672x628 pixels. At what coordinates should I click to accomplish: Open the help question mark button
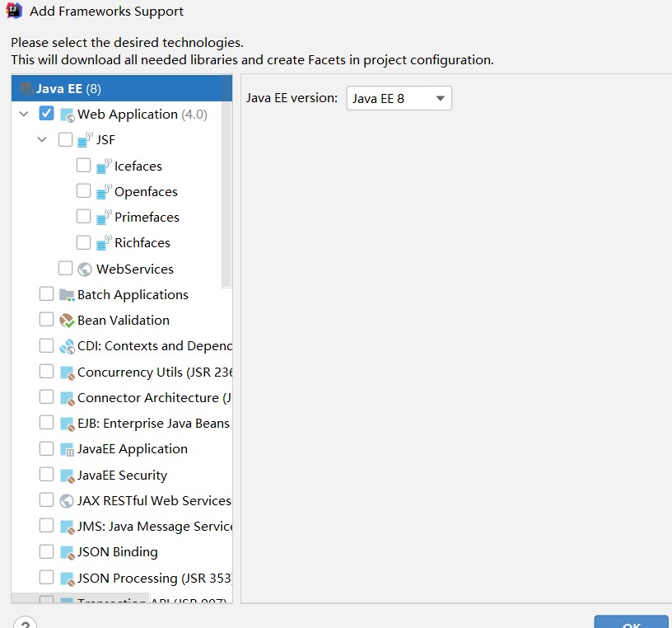[x=25, y=622]
